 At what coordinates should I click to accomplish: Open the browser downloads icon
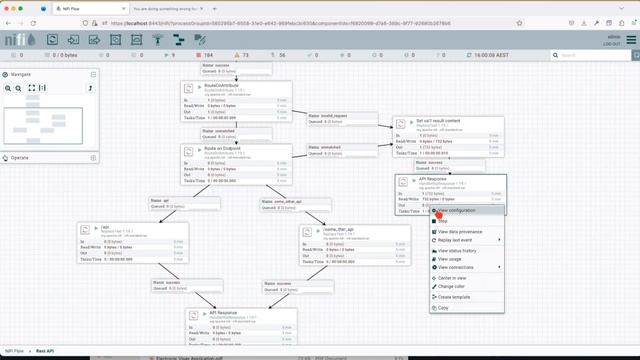pos(584,23)
